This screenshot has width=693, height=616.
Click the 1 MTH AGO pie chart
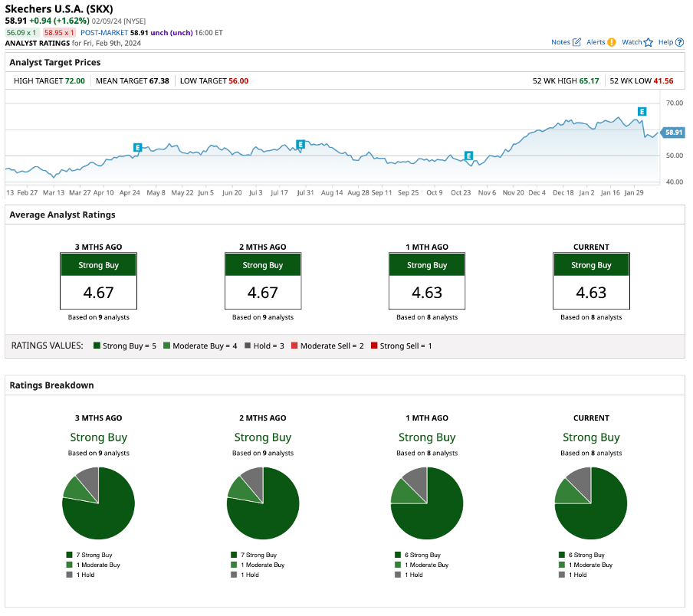(427, 503)
